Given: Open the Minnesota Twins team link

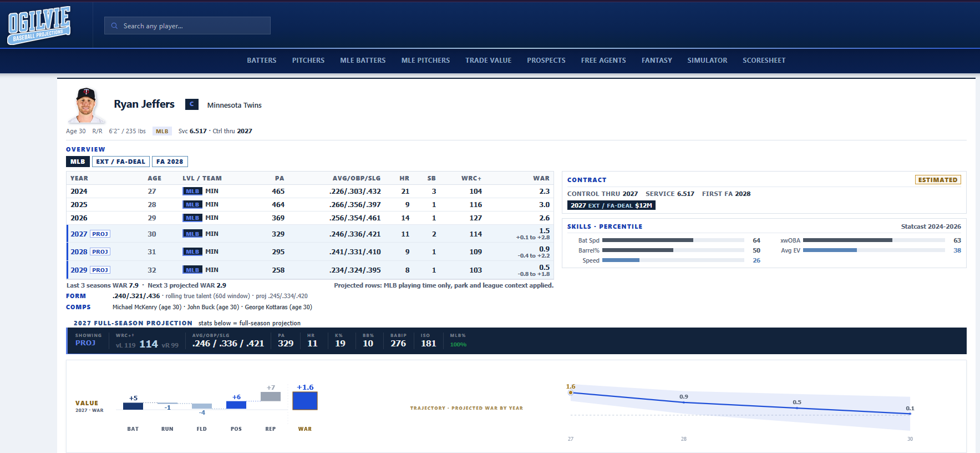Looking at the screenshot, I should [235, 105].
